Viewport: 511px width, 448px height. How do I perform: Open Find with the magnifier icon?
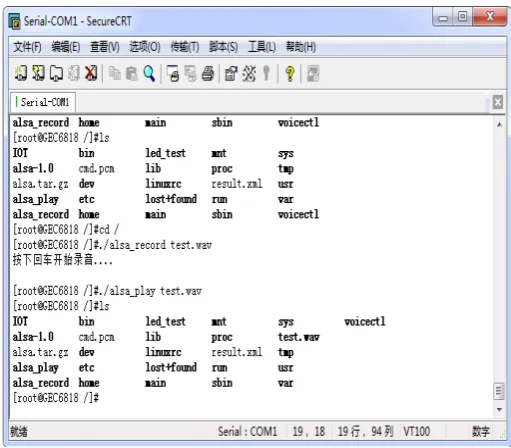tap(149, 73)
